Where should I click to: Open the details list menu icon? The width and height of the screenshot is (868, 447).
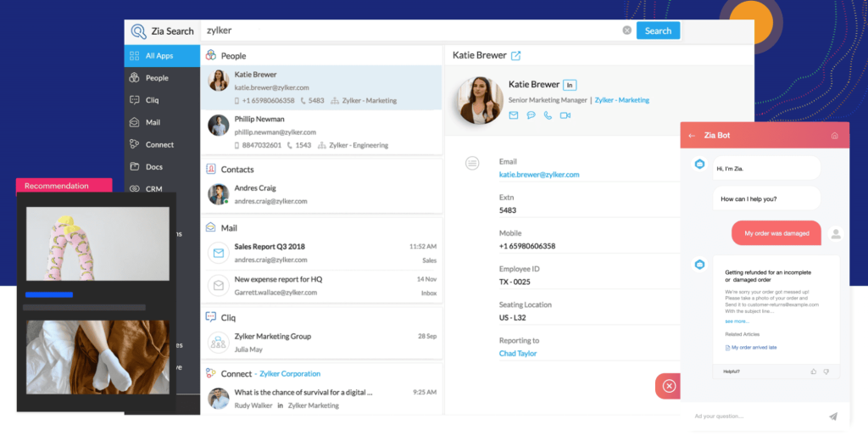coord(472,163)
